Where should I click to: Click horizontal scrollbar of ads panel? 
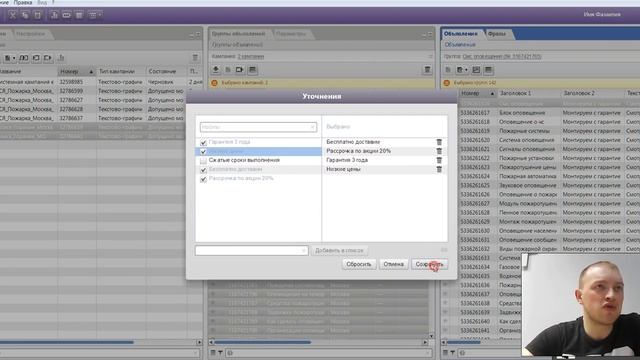(x=464, y=342)
